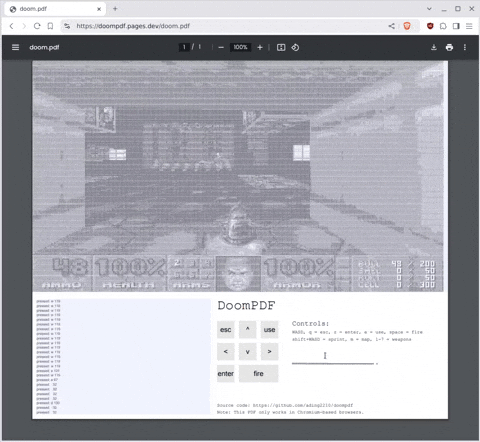Close the browser window
This screenshot has height=442, width=480.
(x=472, y=9)
